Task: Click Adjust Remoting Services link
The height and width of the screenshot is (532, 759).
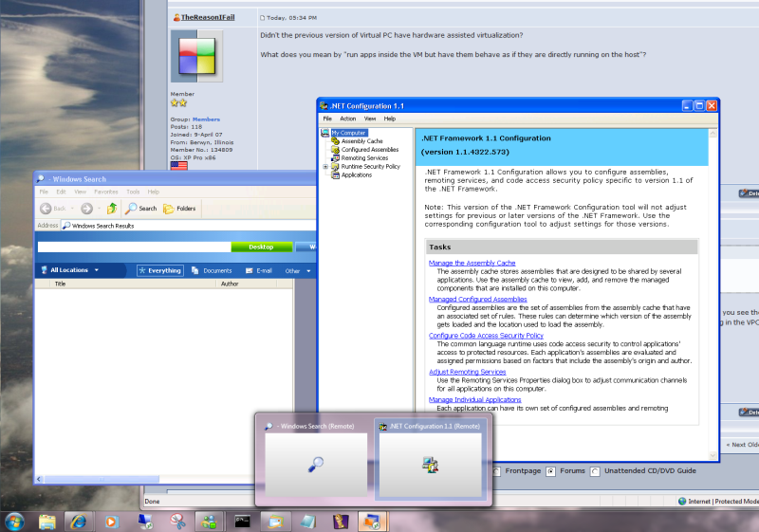Action: 467,372
